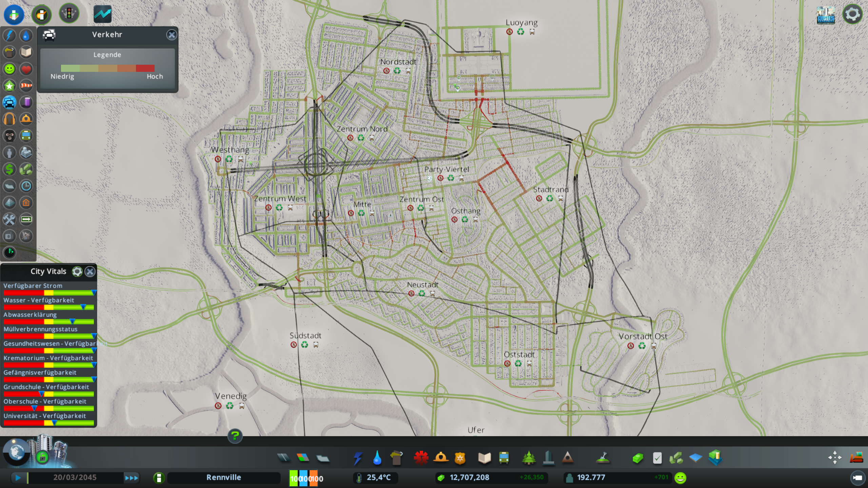This screenshot has width=868, height=488.
Task: Open the Wind windsock info view
Action: pos(26,86)
